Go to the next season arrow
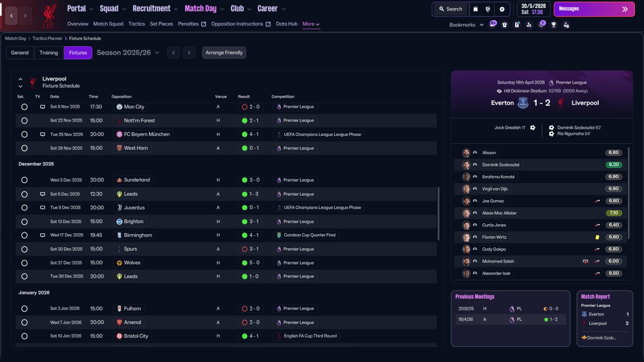644x362 pixels. click(189, 53)
